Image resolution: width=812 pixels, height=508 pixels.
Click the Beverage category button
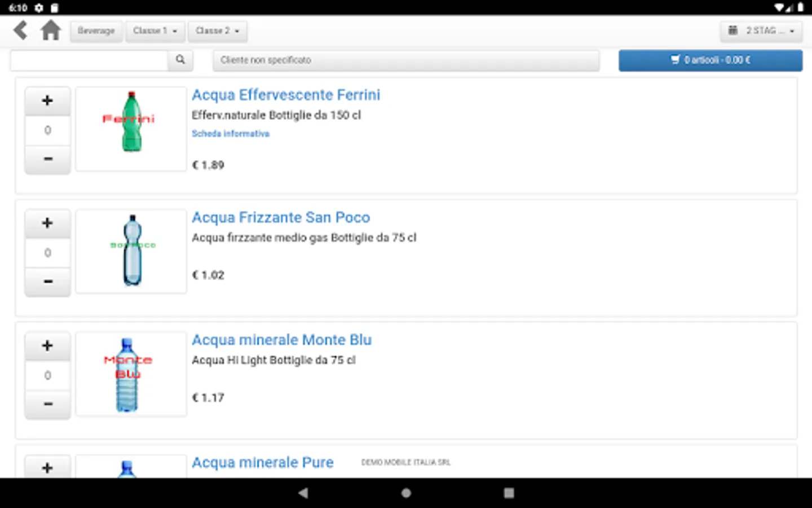coord(96,31)
